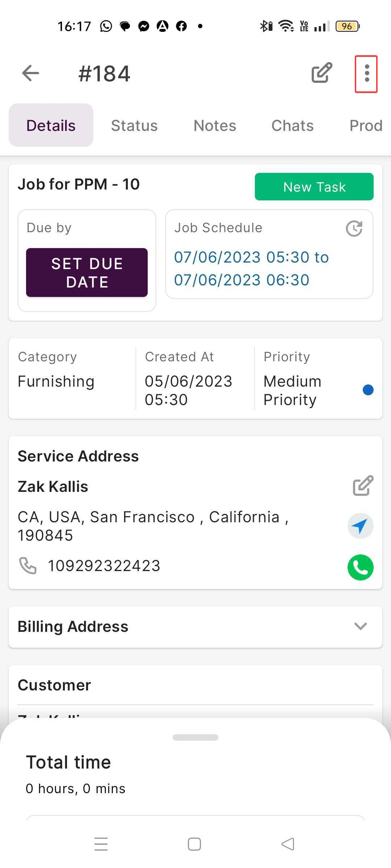Call customer using green phone button
Screen dimensions: 391x868
click(x=360, y=567)
